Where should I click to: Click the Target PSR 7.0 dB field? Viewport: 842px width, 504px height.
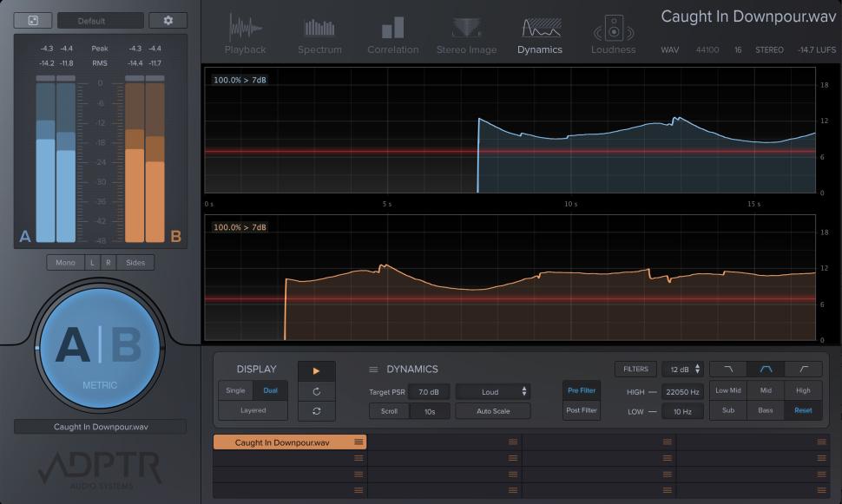pyautogui.click(x=429, y=392)
